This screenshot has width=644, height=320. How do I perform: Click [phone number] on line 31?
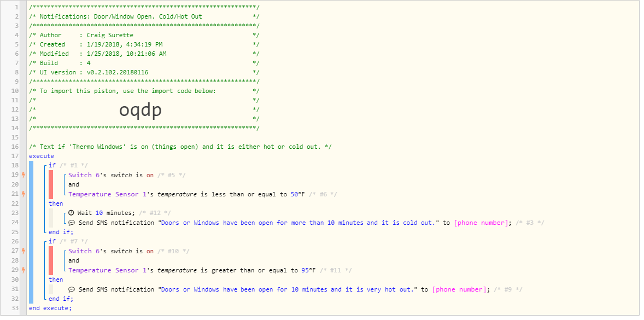point(459,289)
